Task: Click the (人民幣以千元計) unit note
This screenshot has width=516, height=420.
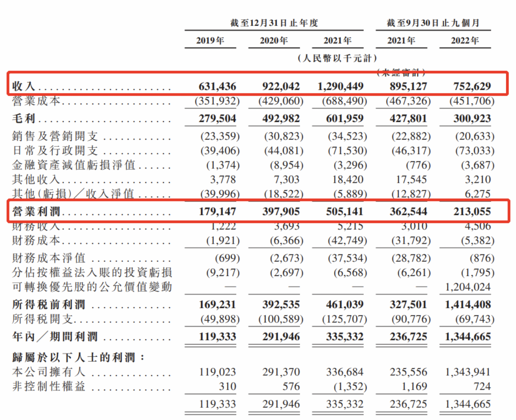Action: (337, 58)
